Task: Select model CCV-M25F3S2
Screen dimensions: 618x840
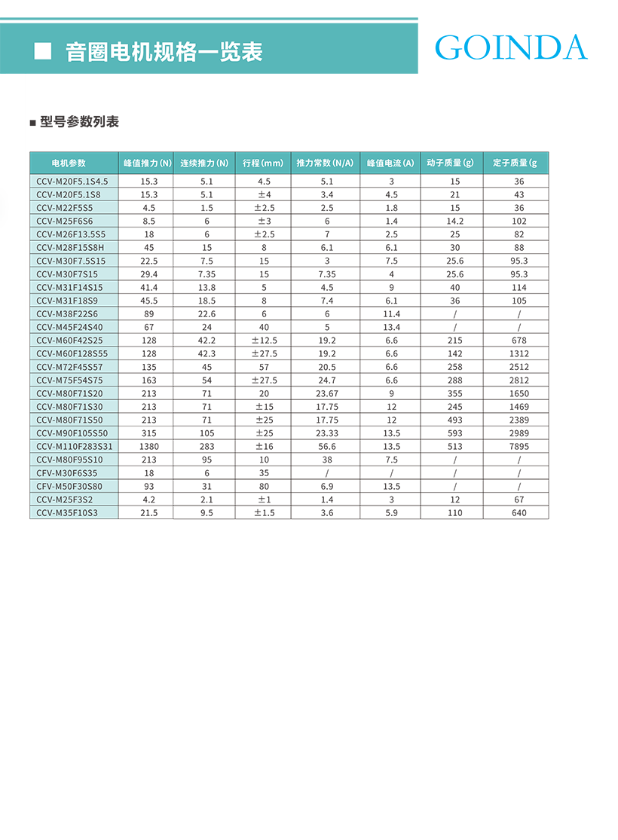Action: pyautogui.click(x=64, y=499)
